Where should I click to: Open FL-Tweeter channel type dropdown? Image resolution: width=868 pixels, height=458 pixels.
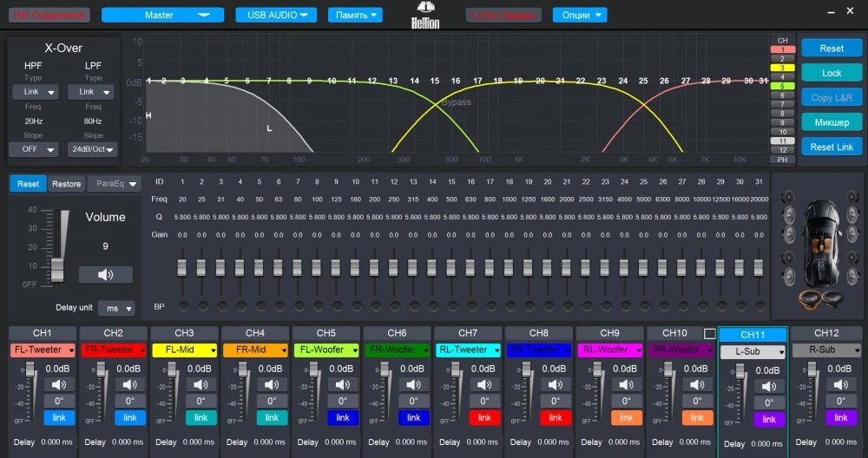pos(43,350)
